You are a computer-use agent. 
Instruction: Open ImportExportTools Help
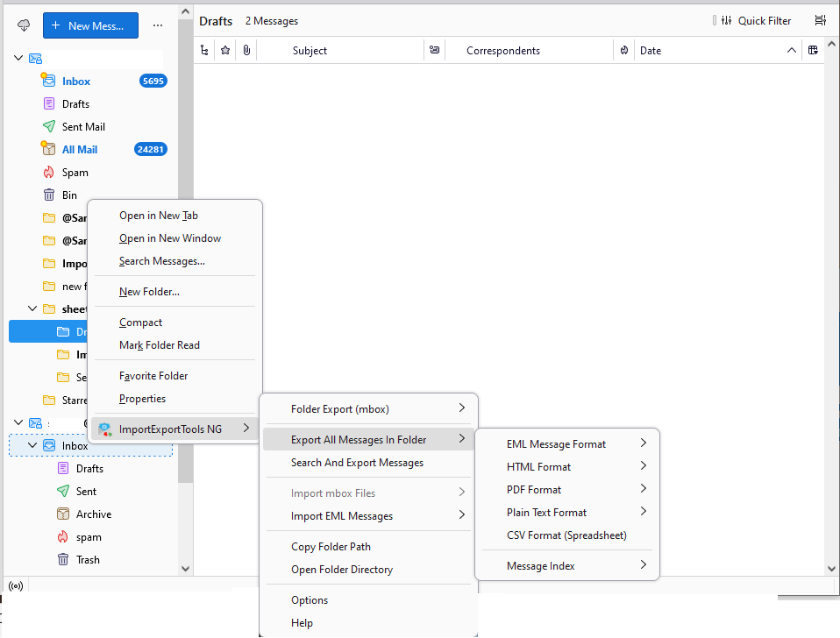pos(368,623)
